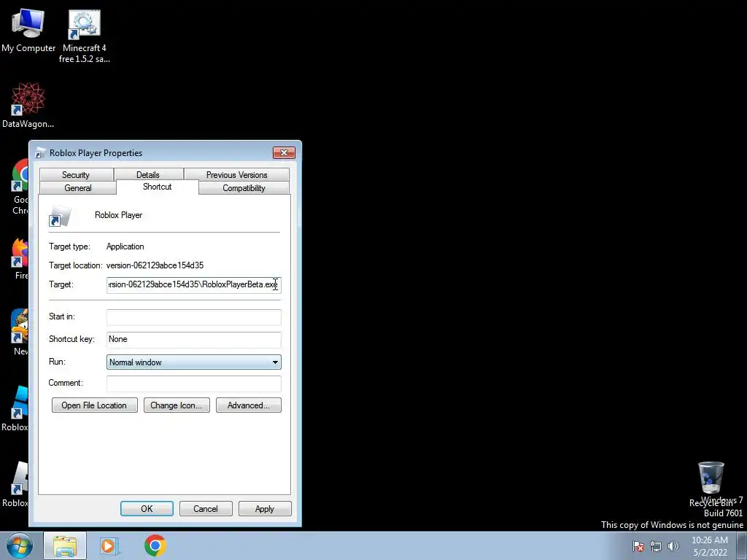747x560 pixels.
Task: Launch Chrome from the taskbar
Action: (155, 545)
